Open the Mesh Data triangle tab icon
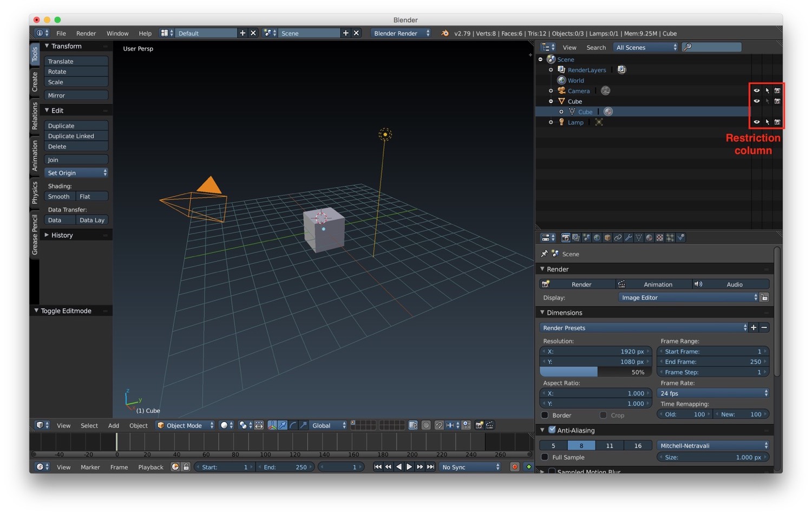The image size is (812, 513). tap(639, 238)
